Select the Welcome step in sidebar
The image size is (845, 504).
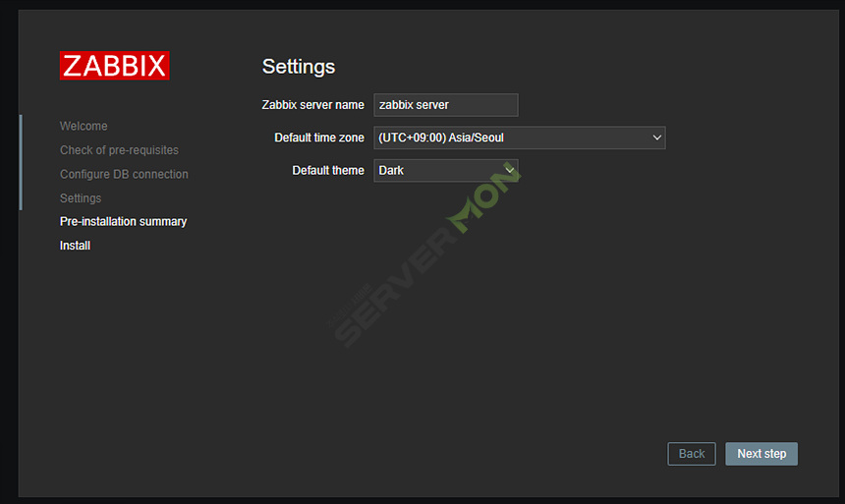[x=84, y=126]
